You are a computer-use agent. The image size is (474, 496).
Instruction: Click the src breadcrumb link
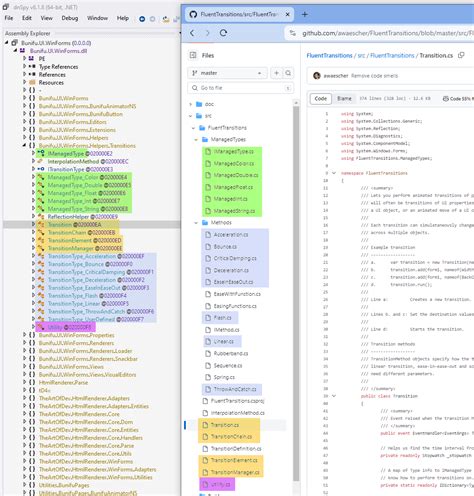361,55
